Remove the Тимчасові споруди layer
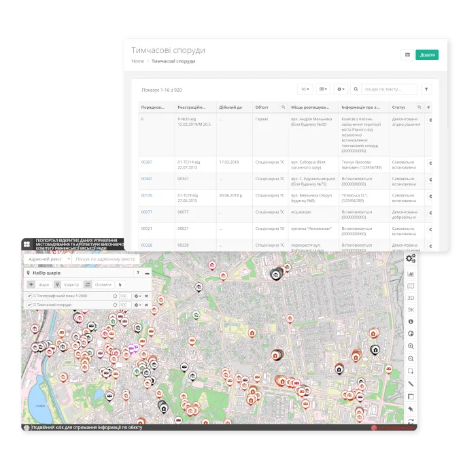 (146, 305)
